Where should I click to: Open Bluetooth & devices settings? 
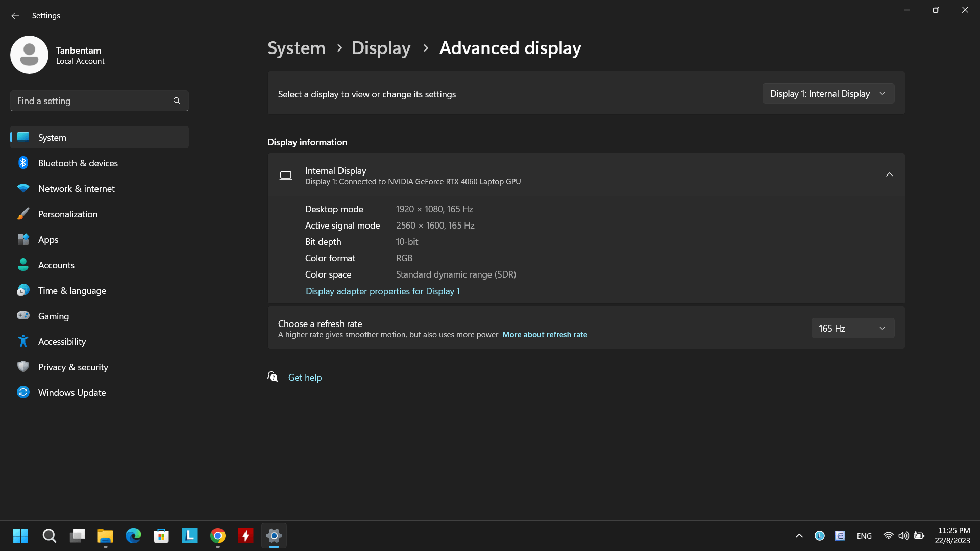click(78, 163)
